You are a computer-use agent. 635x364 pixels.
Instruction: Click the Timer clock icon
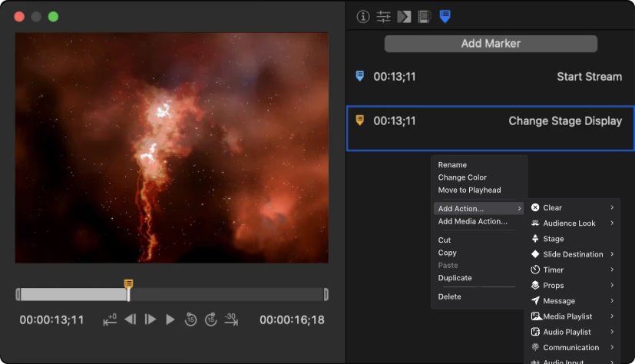535,270
